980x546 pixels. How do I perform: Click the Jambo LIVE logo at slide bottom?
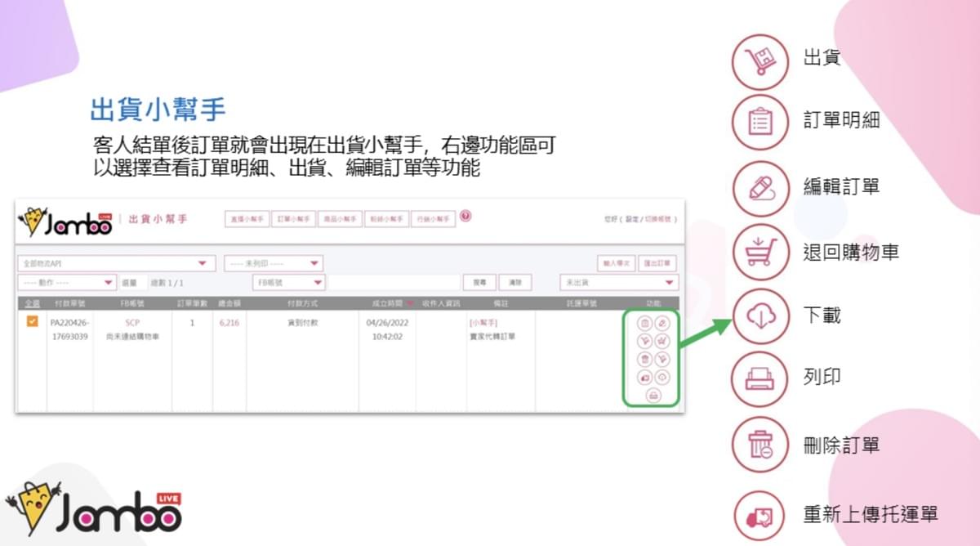[x=93, y=508]
